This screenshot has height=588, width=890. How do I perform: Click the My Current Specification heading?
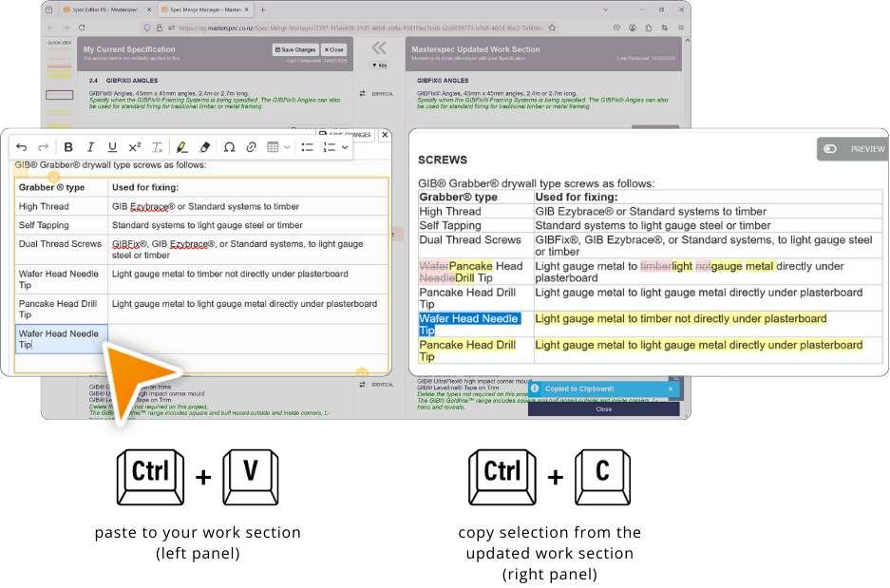click(x=129, y=49)
